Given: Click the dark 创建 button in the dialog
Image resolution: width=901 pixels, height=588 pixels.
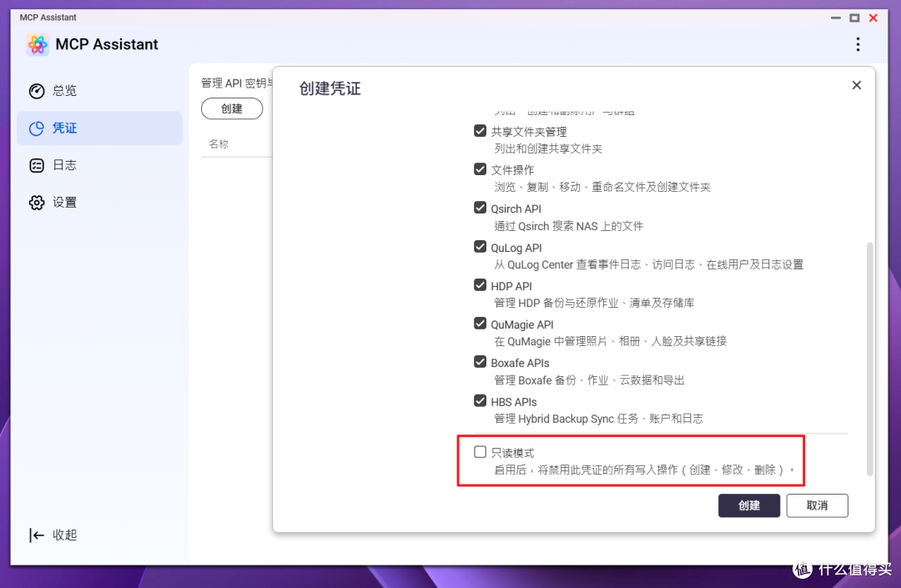Looking at the screenshot, I should click(748, 505).
